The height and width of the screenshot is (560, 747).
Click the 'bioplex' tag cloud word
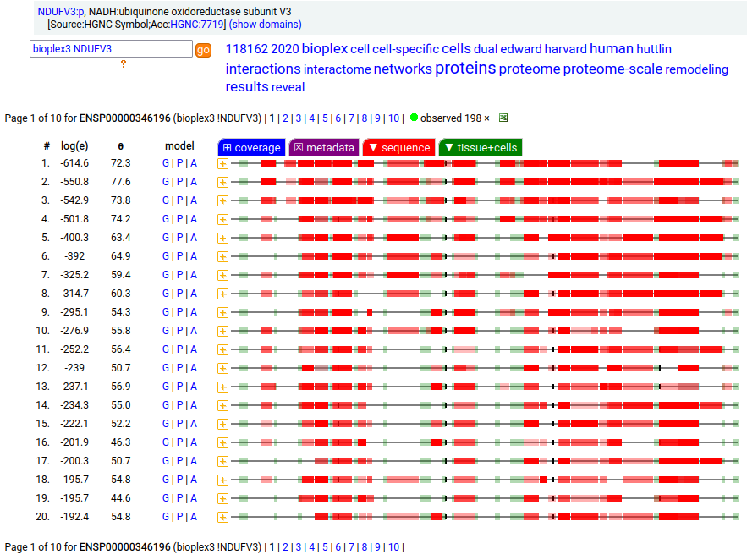point(325,48)
